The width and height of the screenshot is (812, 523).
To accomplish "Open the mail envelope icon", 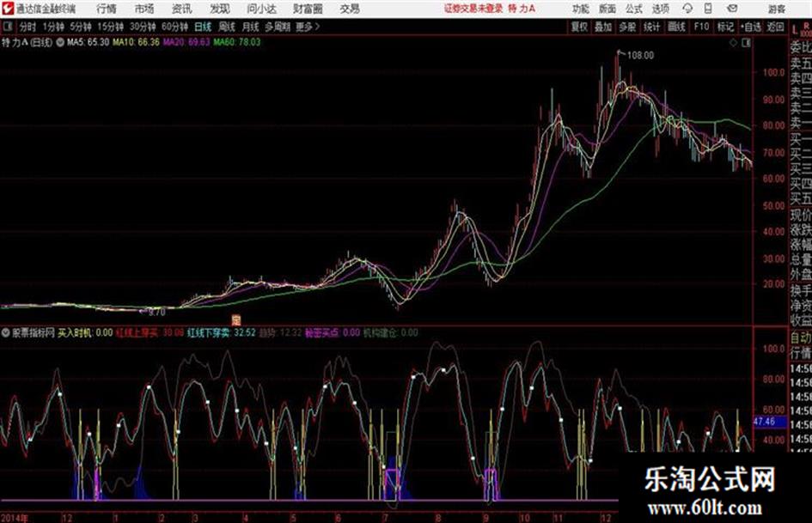I will (x=732, y=9).
